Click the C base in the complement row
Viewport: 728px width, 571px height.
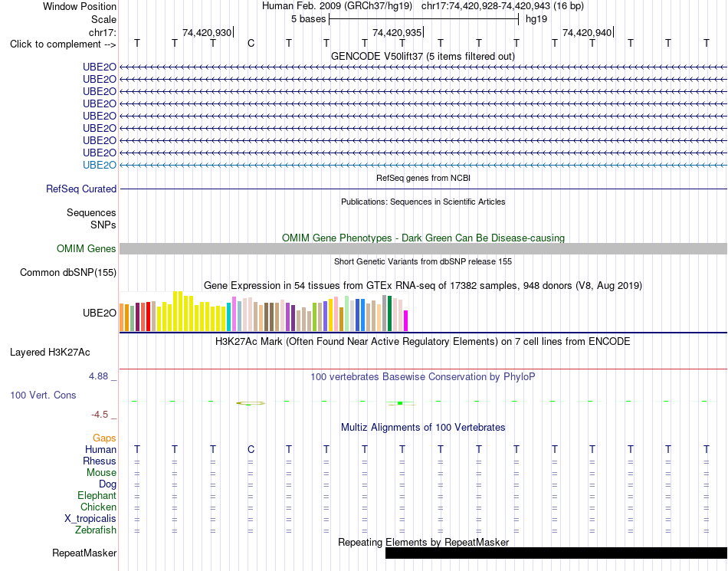(251, 44)
